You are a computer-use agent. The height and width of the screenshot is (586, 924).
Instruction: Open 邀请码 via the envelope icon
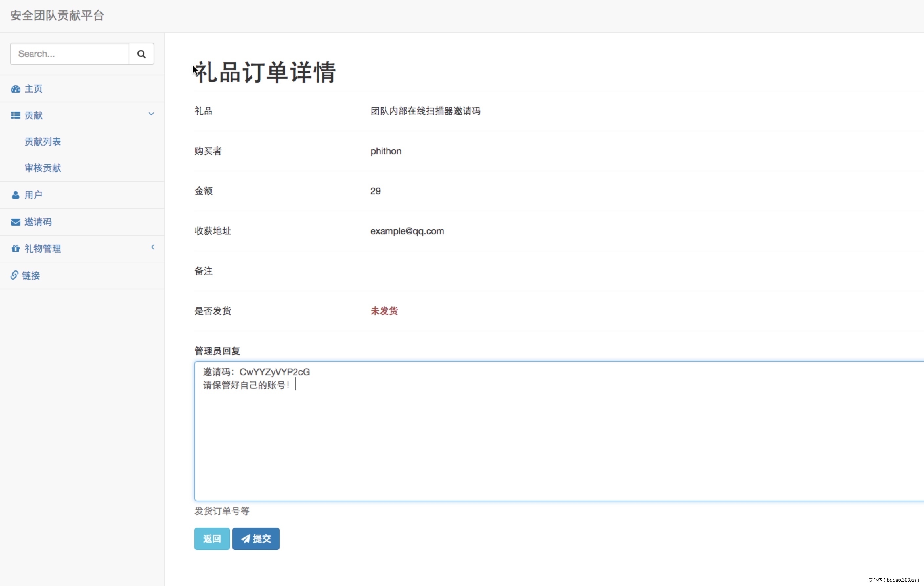(15, 222)
